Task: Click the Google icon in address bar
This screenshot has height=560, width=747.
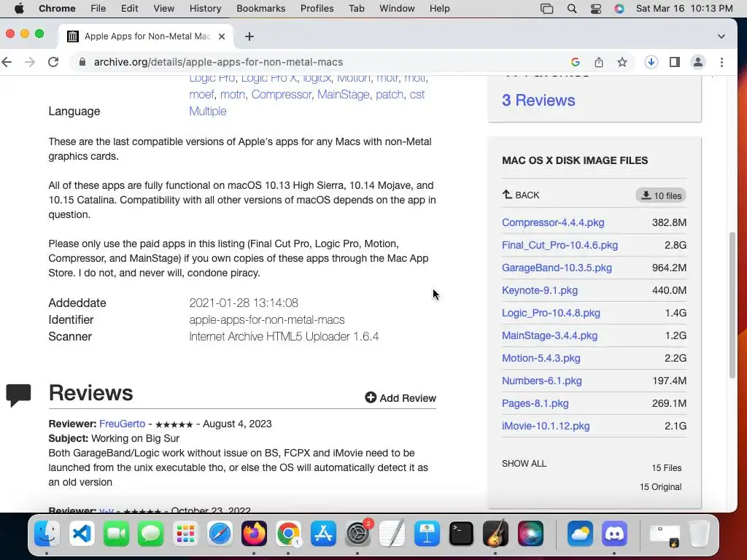Action: point(576,62)
